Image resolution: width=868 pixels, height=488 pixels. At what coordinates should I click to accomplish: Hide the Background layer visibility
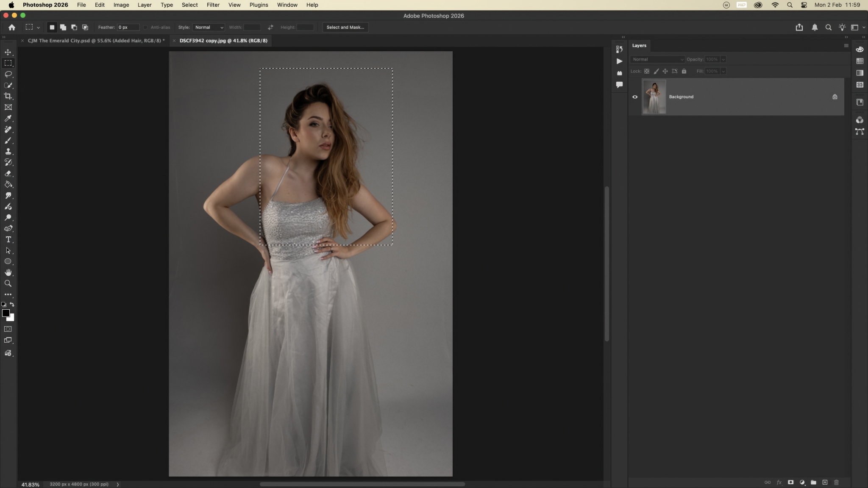(x=635, y=97)
